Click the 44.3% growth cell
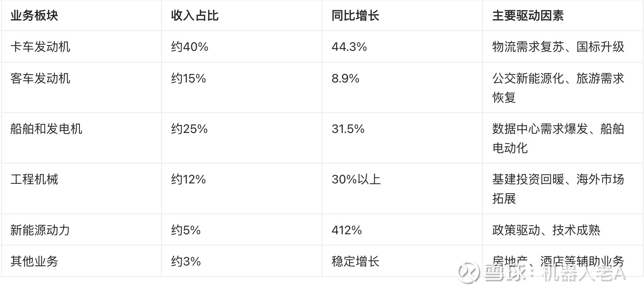Viewport: 644px width, 293px height. pyautogui.click(x=349, y=47)
